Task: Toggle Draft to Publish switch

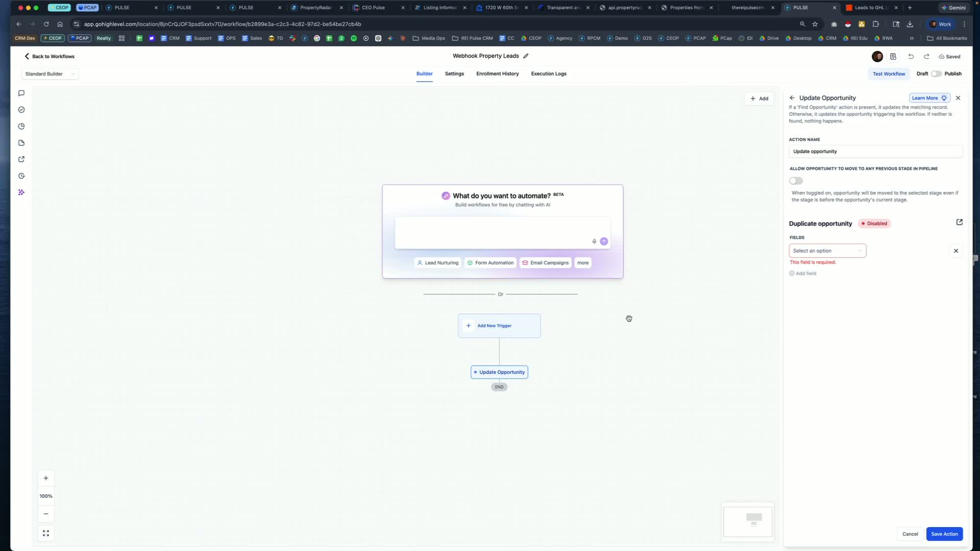Action: pyautogui.click(x=936, y=74)
